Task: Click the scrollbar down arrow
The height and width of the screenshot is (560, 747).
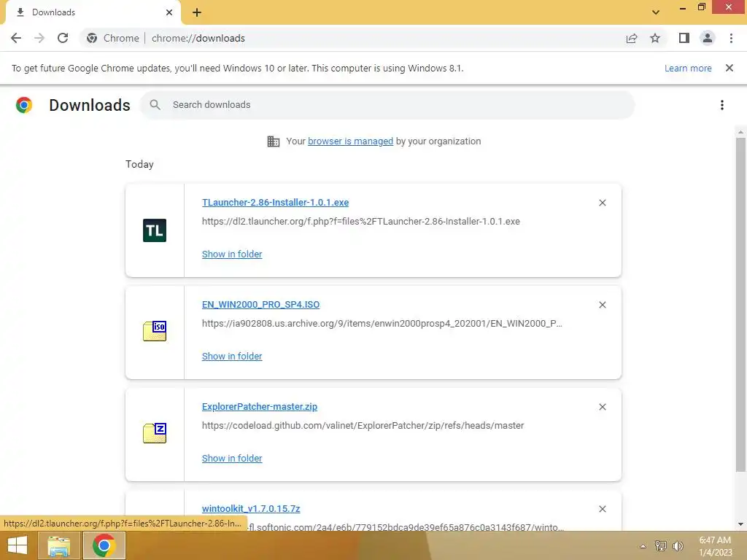Action: point(740,524)
